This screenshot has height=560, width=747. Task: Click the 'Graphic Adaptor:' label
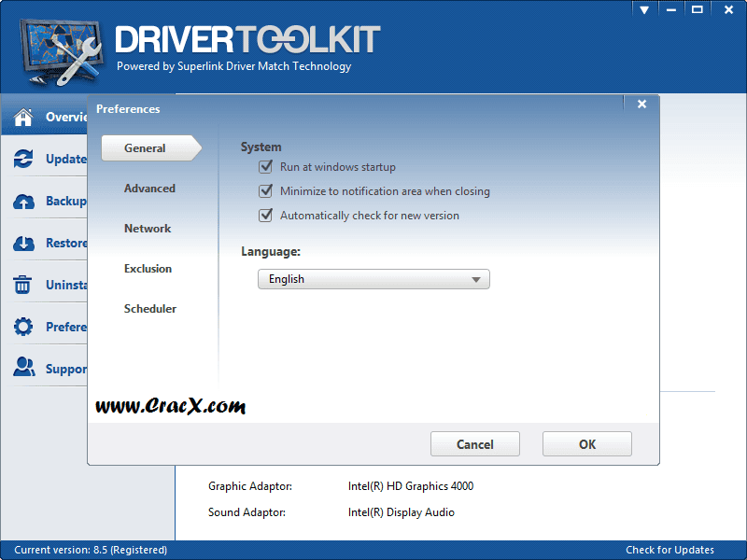point(250,486)
